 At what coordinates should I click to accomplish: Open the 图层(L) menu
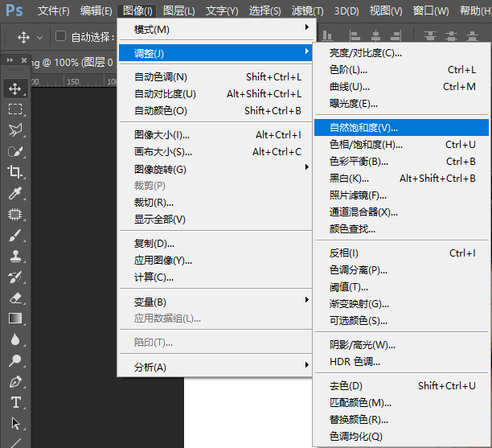coord(178,11)
